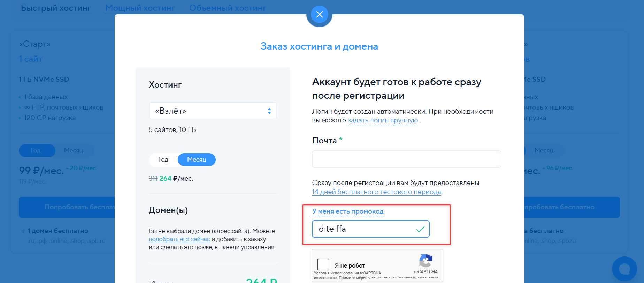Check the Я не робот reCAPTCHA checkbox
Image resolution: width=644 pixels, height=283 pixels.
click(x=323, y=265)
